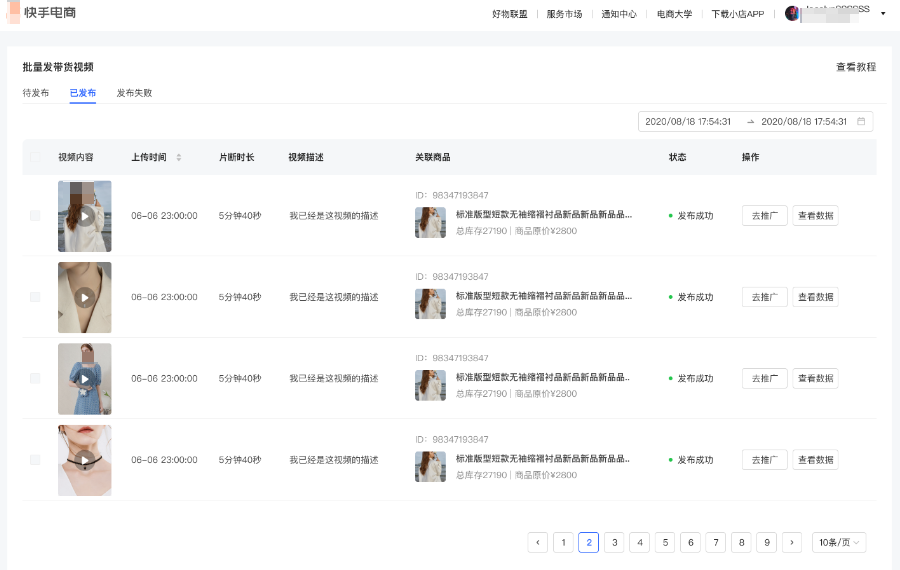The image size is (900, 570).
Task: Click 查看数据 in the third row
Action: pyautogui.click(x=815, y=379)
